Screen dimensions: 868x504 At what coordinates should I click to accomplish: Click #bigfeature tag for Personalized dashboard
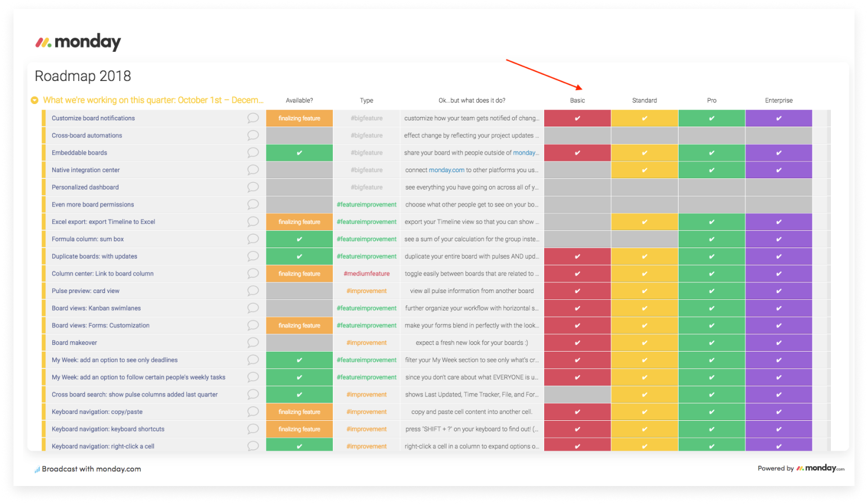[367, 187]
